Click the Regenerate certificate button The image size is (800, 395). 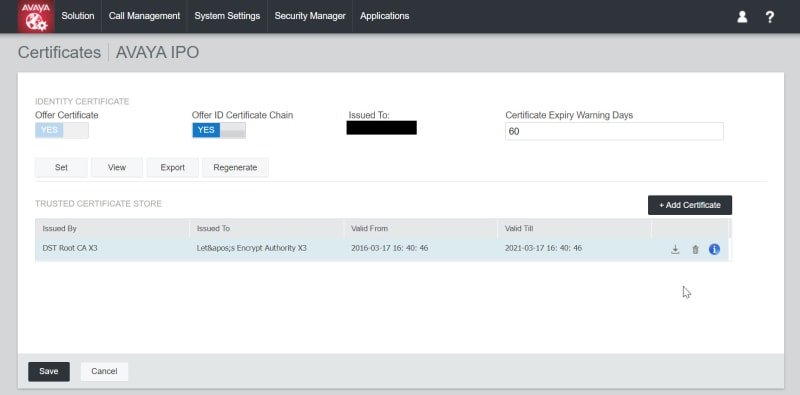pos(235,167)
